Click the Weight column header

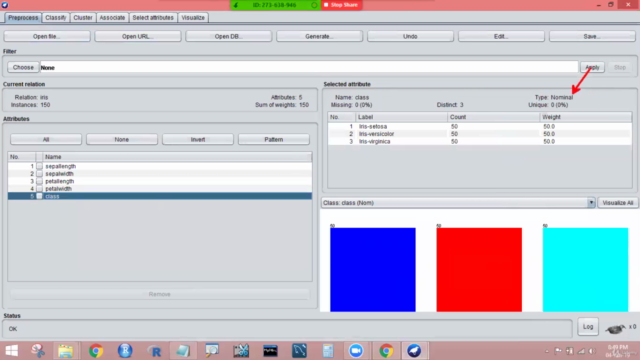(x=586, y=117)
